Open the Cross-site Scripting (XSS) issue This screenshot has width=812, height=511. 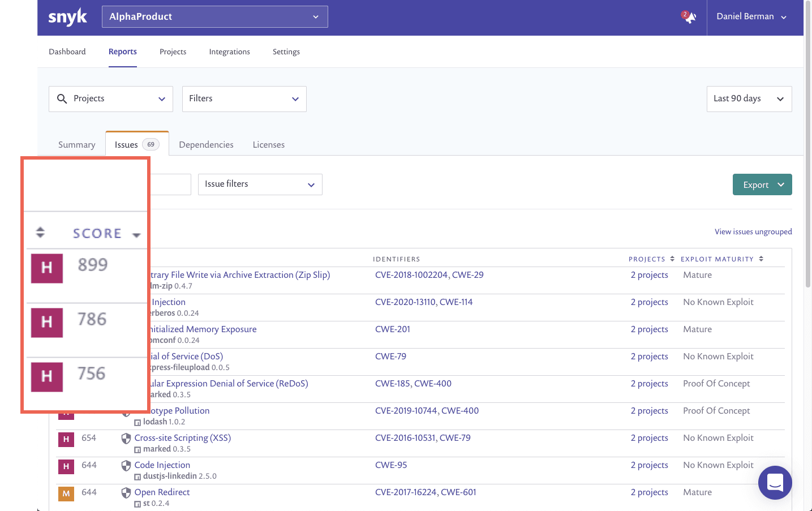point(182,438)
